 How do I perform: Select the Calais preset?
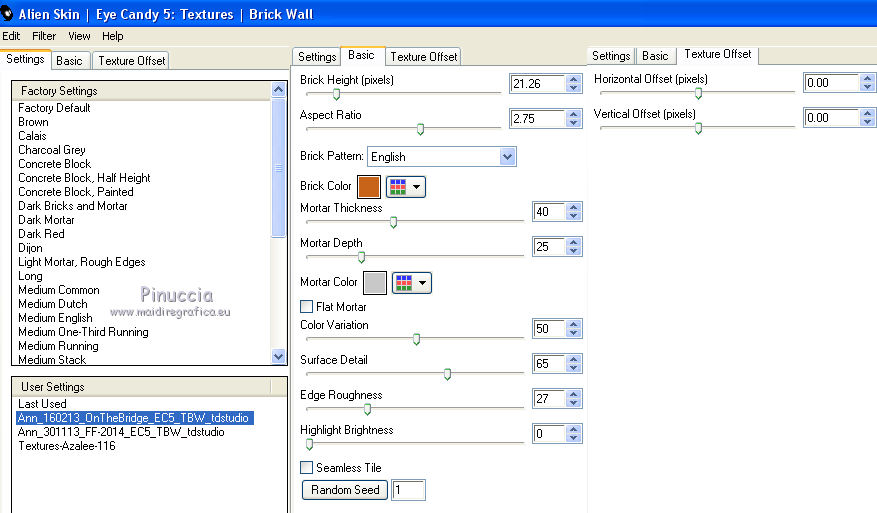click(32, 136)
